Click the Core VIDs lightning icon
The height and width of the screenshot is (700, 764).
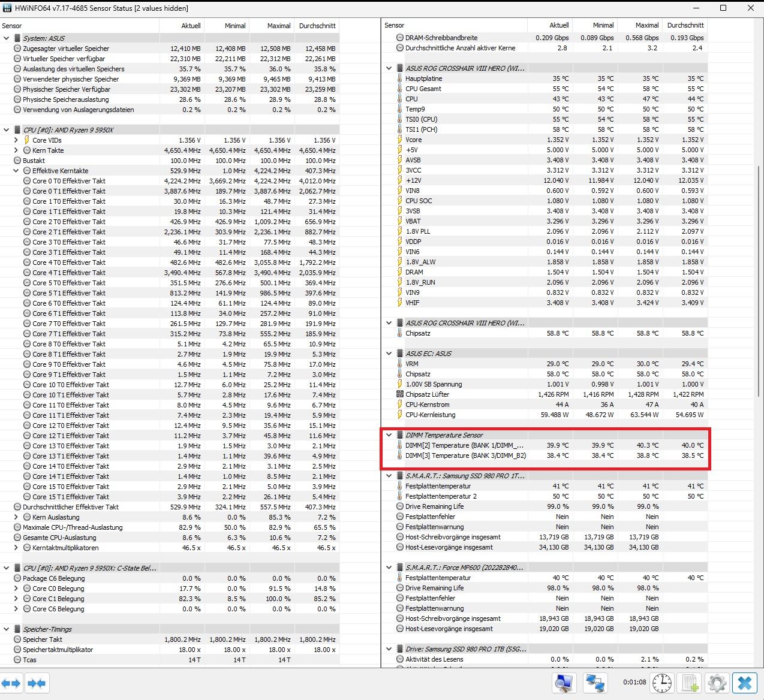tap(27, 140)
